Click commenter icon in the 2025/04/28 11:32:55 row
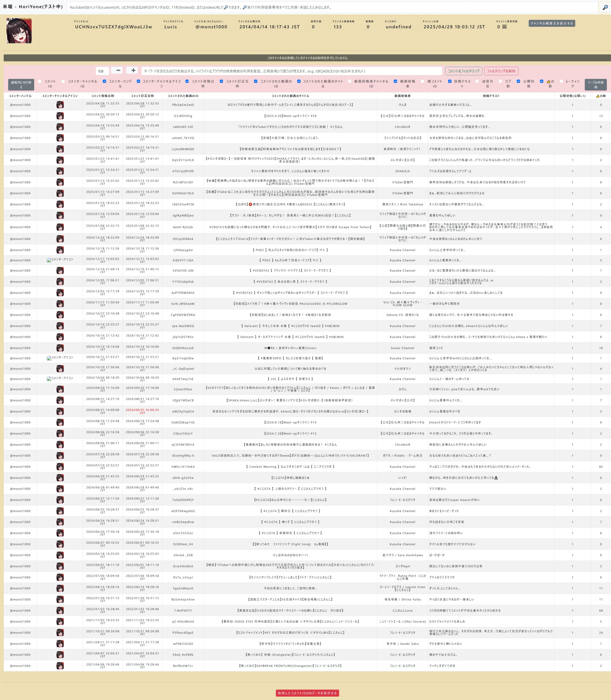The height and width of the screenshot is (700, 611). [x=60, y=105]
